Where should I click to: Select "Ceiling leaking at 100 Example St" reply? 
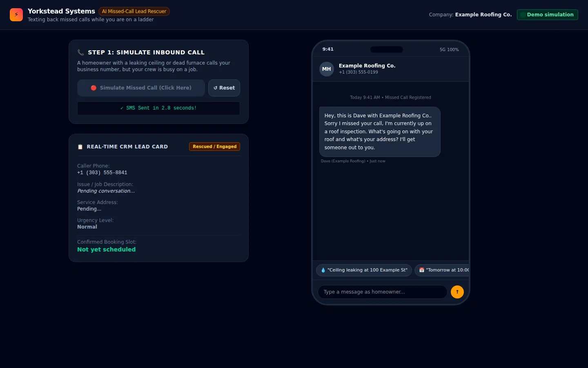364,270
